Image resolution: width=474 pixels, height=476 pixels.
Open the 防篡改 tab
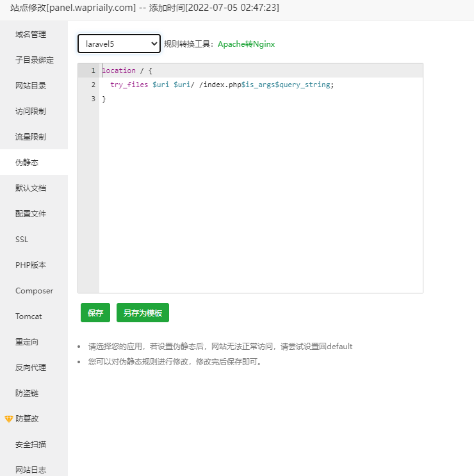pos(27,418)
